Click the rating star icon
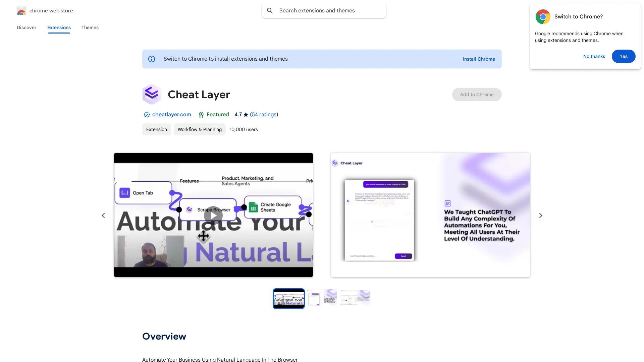Screen dimensions: 644x362 [246, 115]
